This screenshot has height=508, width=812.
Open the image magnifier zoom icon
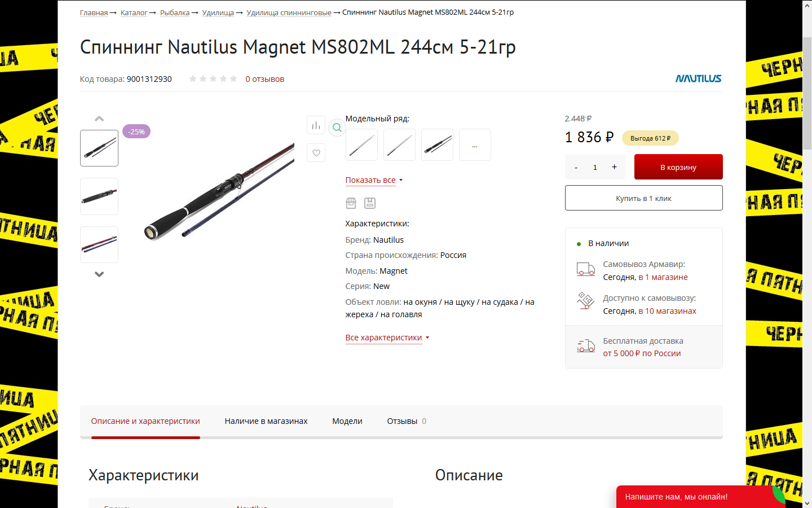pos(337,128)
